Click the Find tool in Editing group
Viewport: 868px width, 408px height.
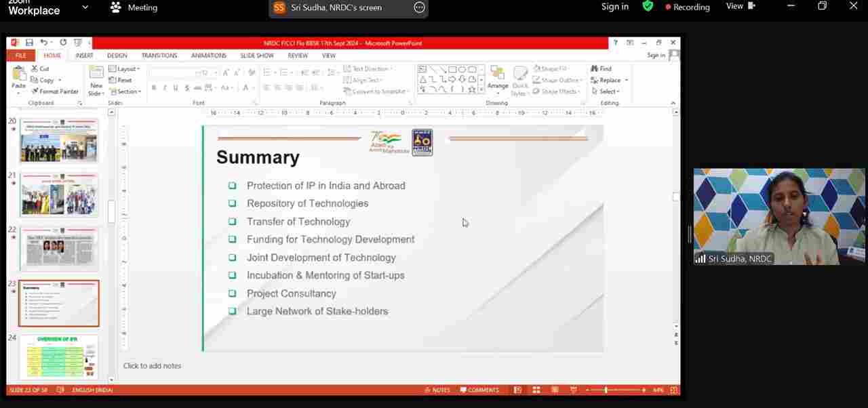point(601,68)
